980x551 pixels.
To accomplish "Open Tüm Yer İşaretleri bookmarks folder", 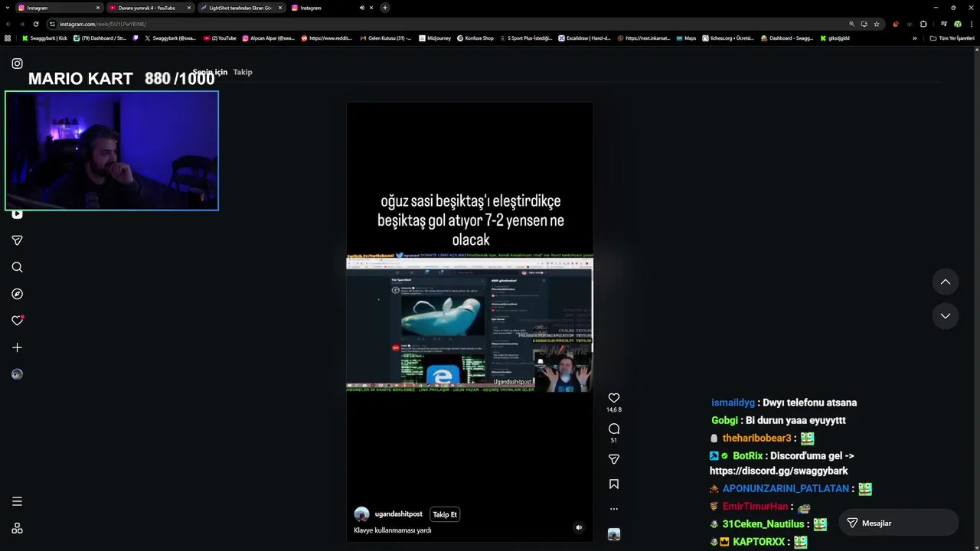I will tap(952, 38).
